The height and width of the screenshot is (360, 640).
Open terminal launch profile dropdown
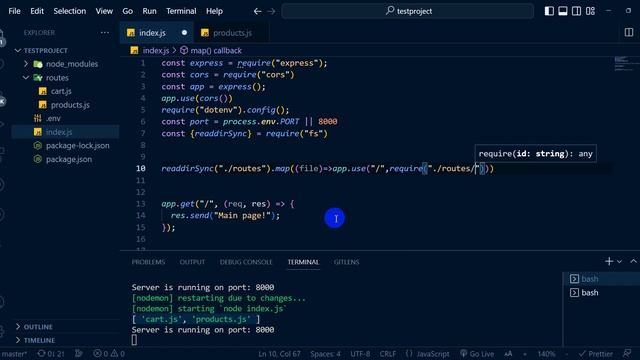(619, 261)
